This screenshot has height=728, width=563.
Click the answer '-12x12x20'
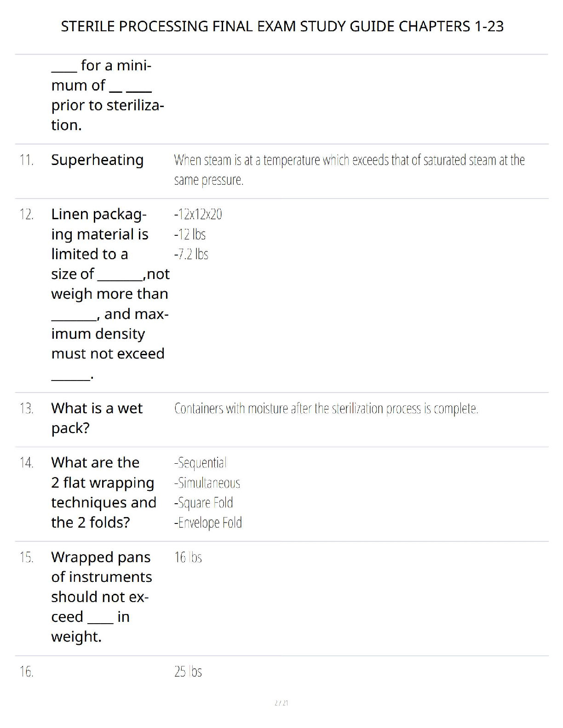198,214
